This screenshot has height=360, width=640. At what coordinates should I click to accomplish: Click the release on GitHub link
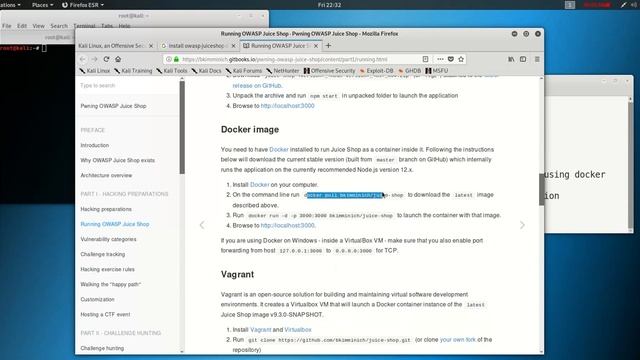(257, 86)
